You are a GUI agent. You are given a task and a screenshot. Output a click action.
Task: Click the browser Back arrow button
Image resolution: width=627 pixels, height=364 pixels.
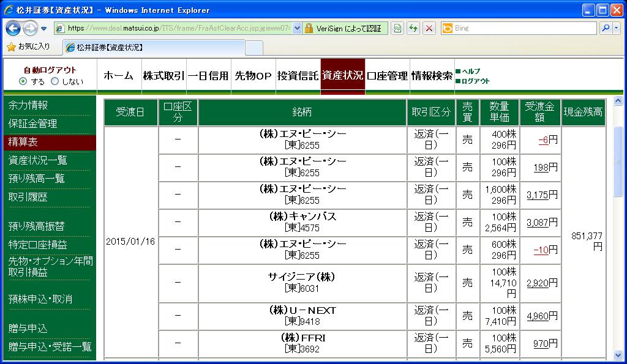click(13, 28)
